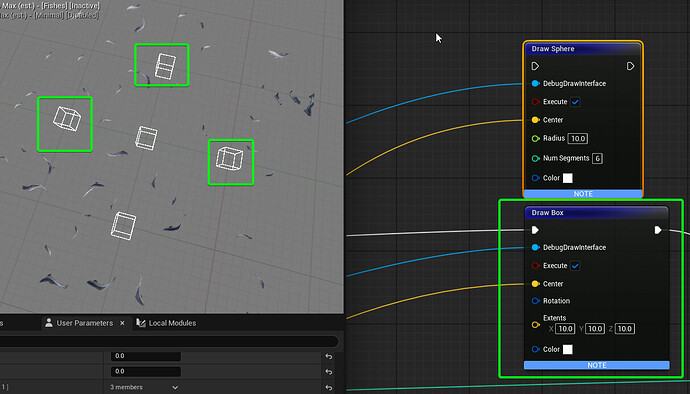690x394 pixels.
Task: Click the NOTE bar under Draw Sphere
Action: [x=583, y=194]
